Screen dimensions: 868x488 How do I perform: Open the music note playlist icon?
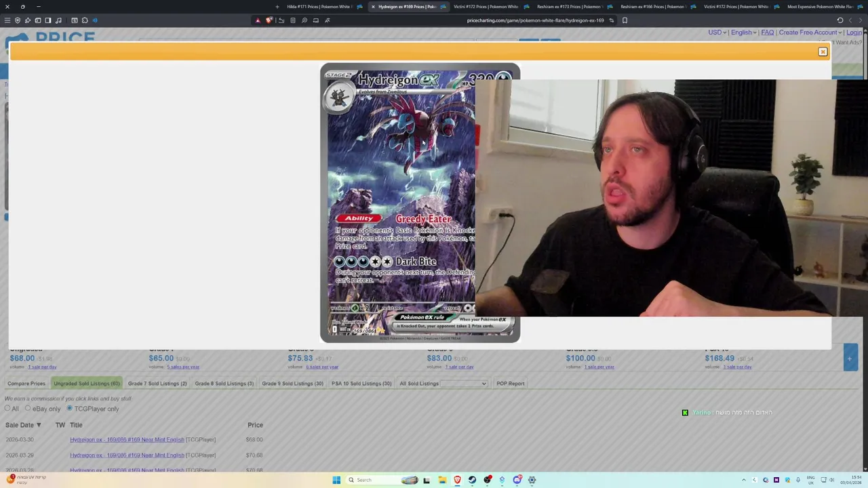(x=58, y=20)
